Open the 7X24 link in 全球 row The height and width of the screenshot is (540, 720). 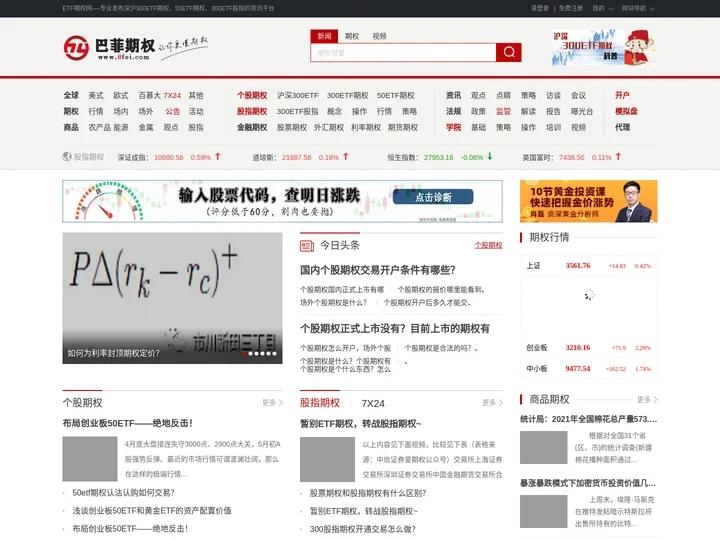pos(172,96)
